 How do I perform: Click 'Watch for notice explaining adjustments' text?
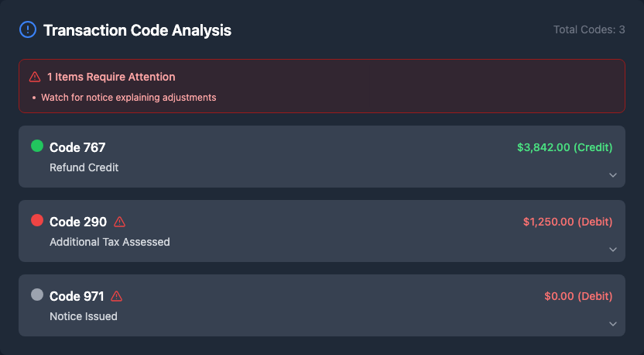pos(128,98)
